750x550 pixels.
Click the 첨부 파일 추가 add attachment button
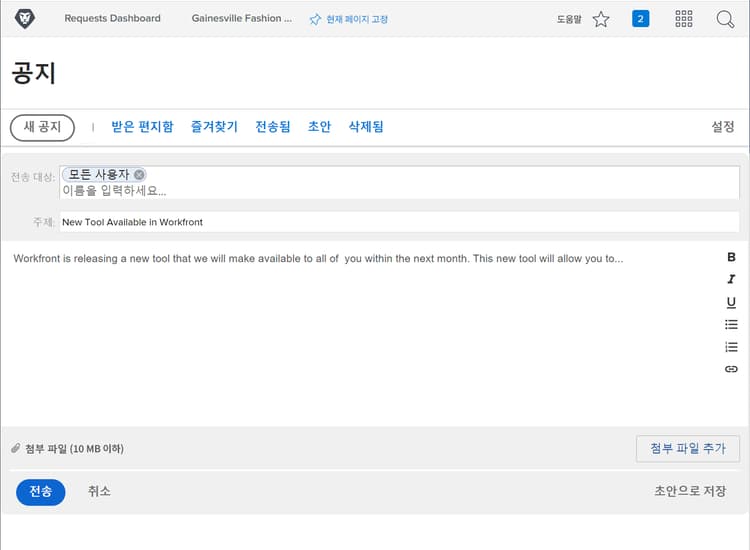[x=688, y=449]
